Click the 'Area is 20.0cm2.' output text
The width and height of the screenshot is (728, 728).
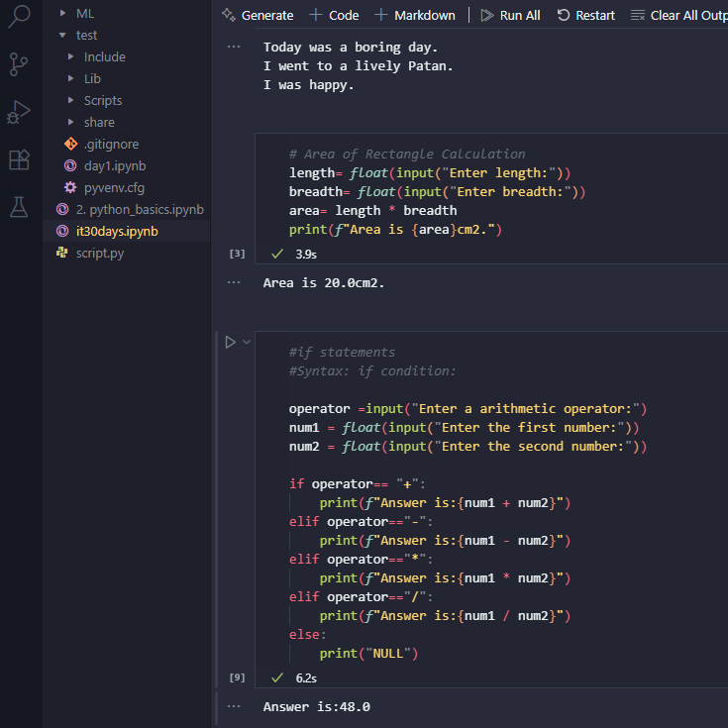(x=324, y=282)
